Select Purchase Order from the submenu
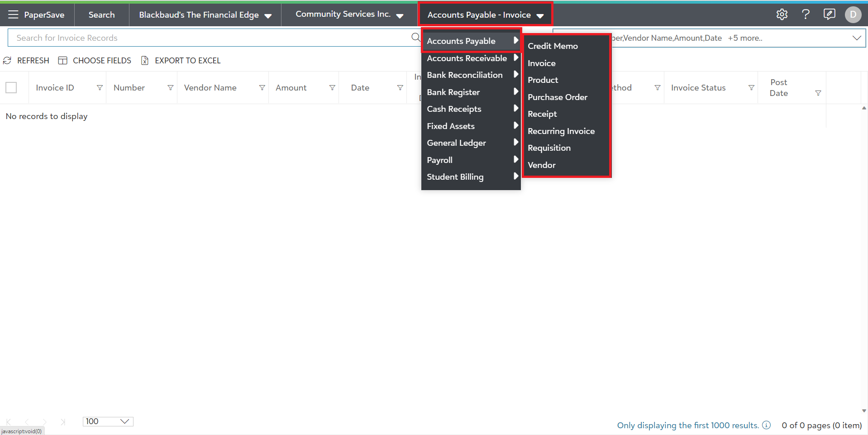This screenshot has height=435, width=868. click(557, 97)
